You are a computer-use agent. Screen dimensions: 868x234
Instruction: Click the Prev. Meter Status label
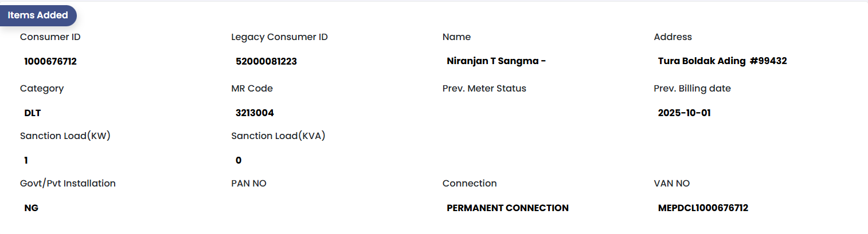[484, 89]
